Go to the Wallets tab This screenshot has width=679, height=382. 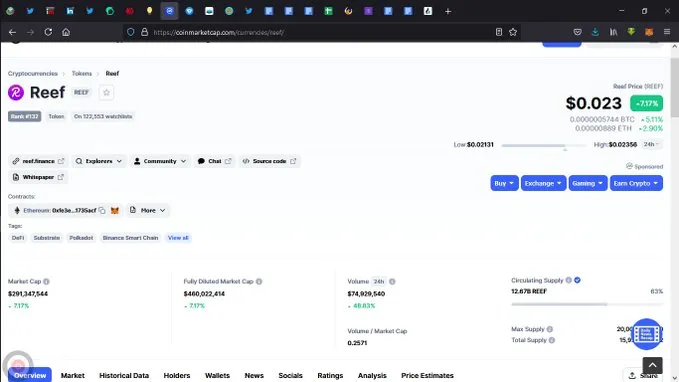(217, 376)
